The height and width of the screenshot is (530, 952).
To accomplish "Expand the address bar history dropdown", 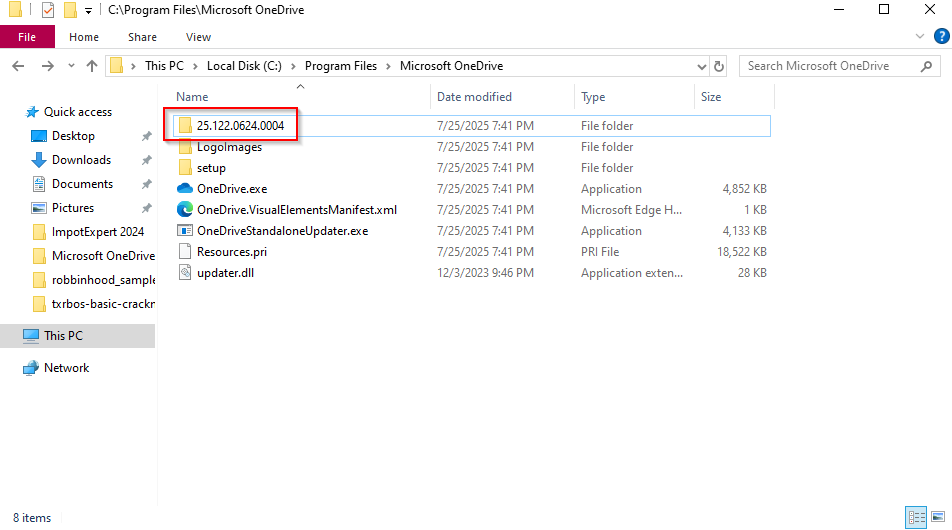I will [701, 66].
